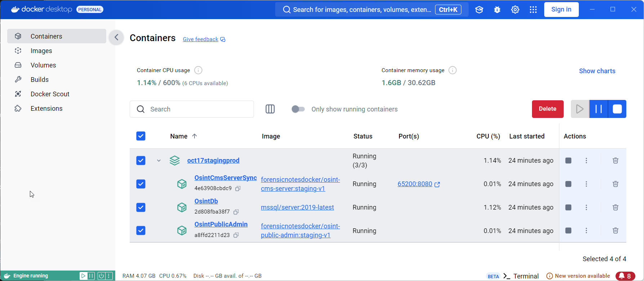This screenshot has height=281, width=644.
Task: Go to Builds in the sidebar
Action: [57, 79]
